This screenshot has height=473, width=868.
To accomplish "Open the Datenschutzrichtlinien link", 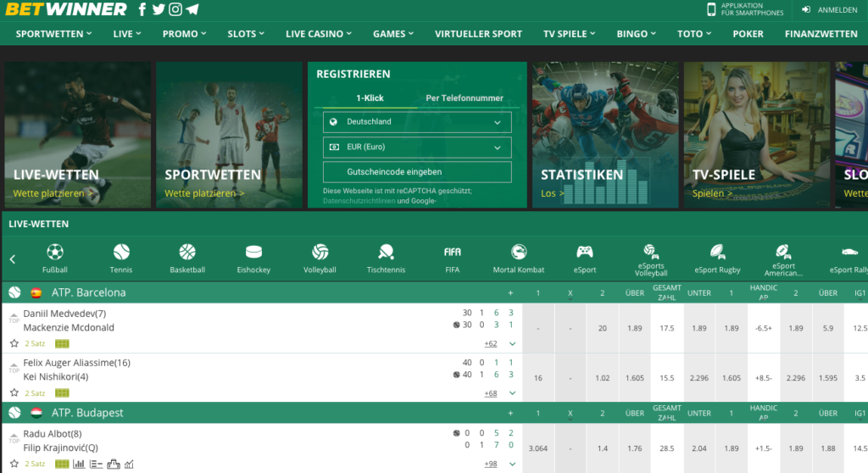I will (x=359, y=201).
